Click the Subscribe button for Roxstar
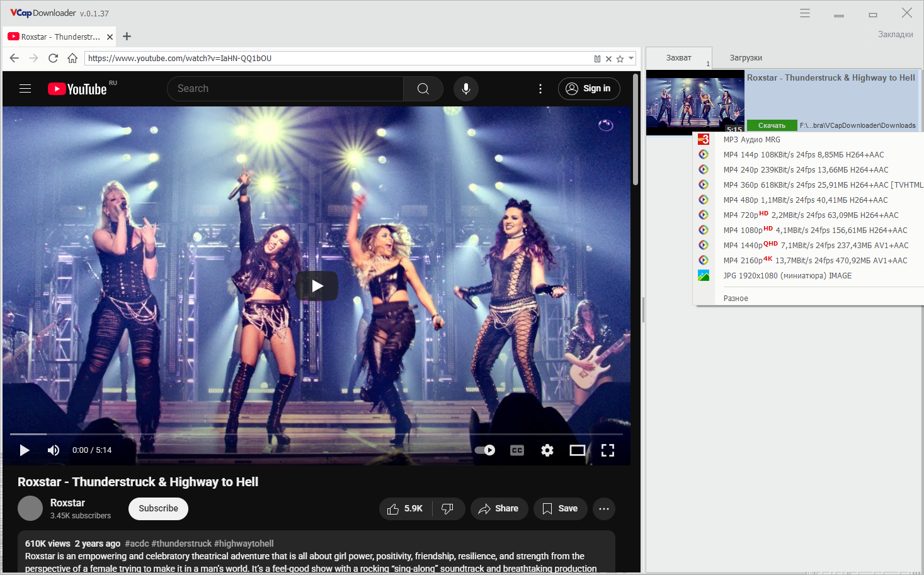 pos(158,509)
